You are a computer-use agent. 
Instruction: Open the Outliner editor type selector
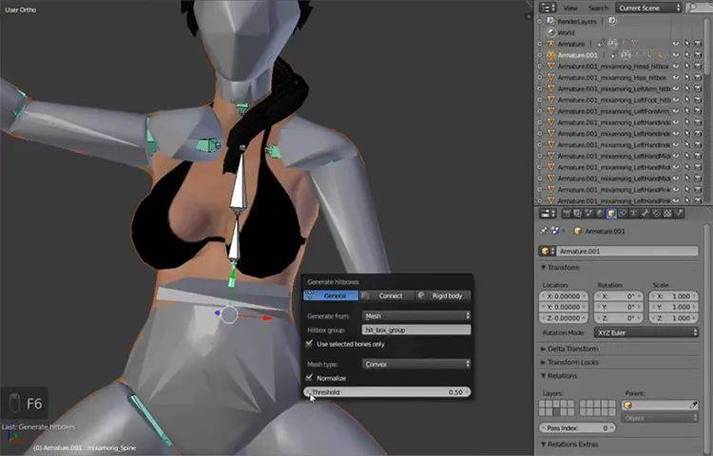pyautogui.click(x=547, y=8)
